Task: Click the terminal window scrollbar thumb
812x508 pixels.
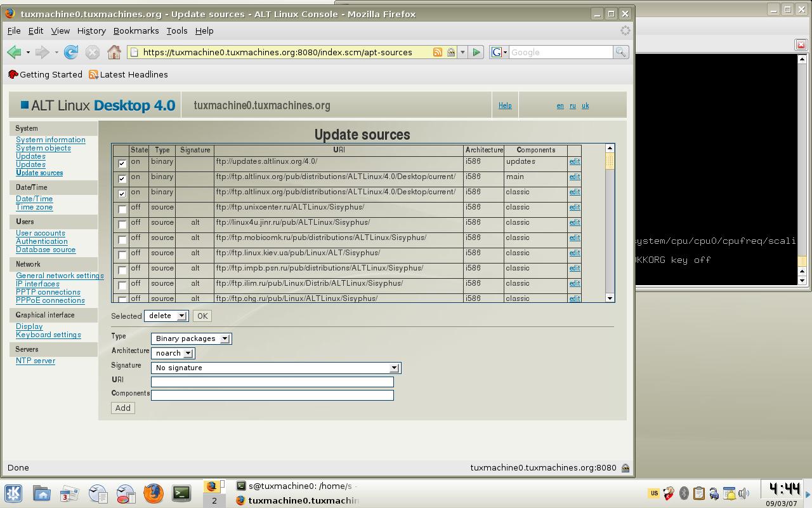Action: coord(802,262)
